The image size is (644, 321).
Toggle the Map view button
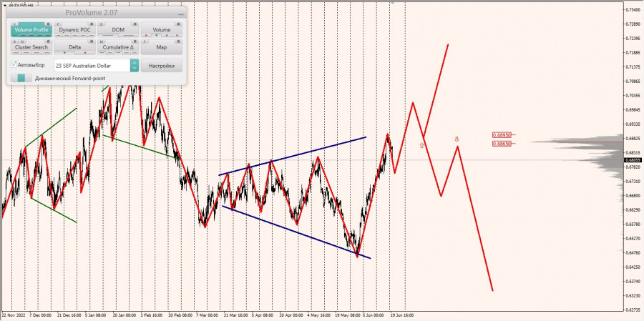(x=162, y=46)
